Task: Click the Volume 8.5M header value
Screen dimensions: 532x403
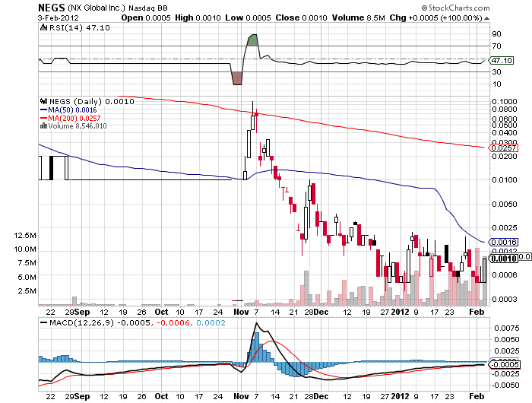Action: (358, 17)
